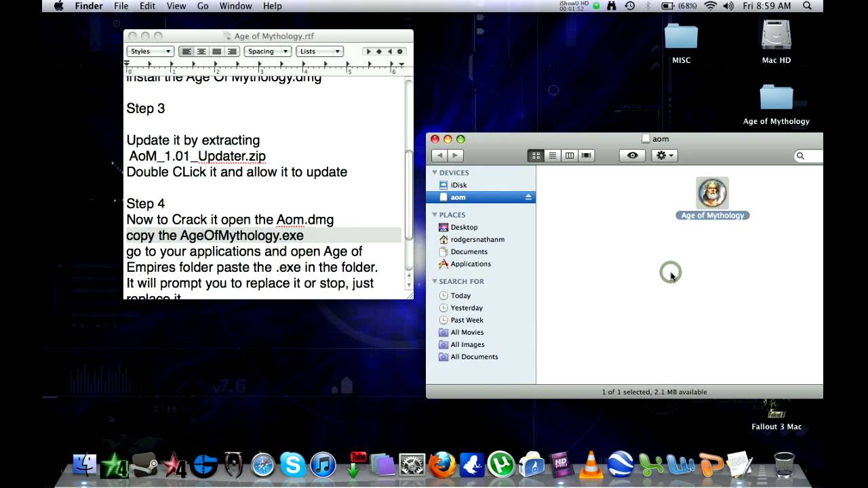Image resolution: width=868 pixels, height=488 pixels.
Task: Open the Styles dropdown
Action: [149, 51]
